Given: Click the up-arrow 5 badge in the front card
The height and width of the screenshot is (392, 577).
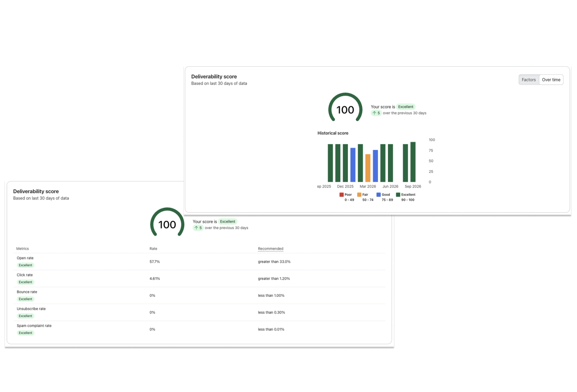Looking at the screenshot, I should 376,113.
